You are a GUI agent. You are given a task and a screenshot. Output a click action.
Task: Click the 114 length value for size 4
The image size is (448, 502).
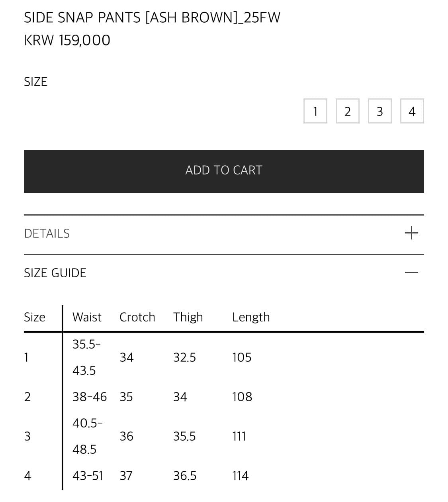(240, 476)
